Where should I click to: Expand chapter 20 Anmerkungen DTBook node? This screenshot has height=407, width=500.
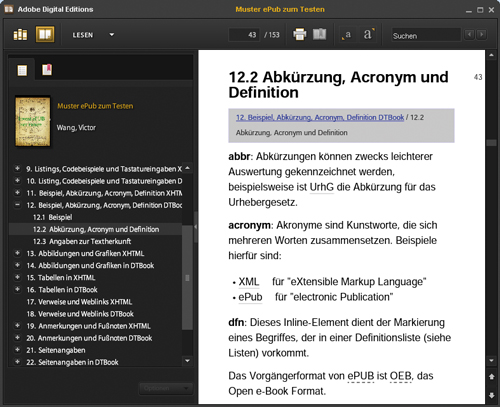(17, 337)
